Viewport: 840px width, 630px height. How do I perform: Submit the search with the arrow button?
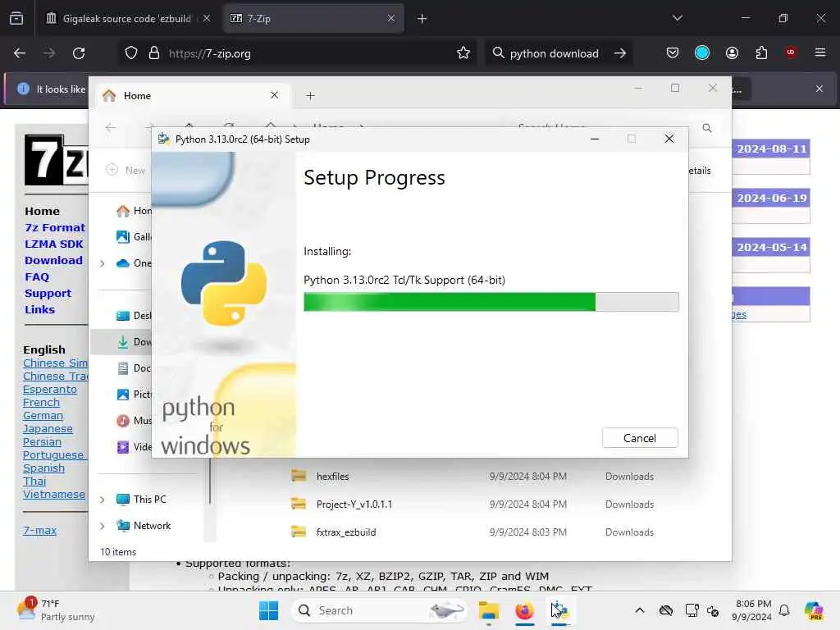click(620, 53)
